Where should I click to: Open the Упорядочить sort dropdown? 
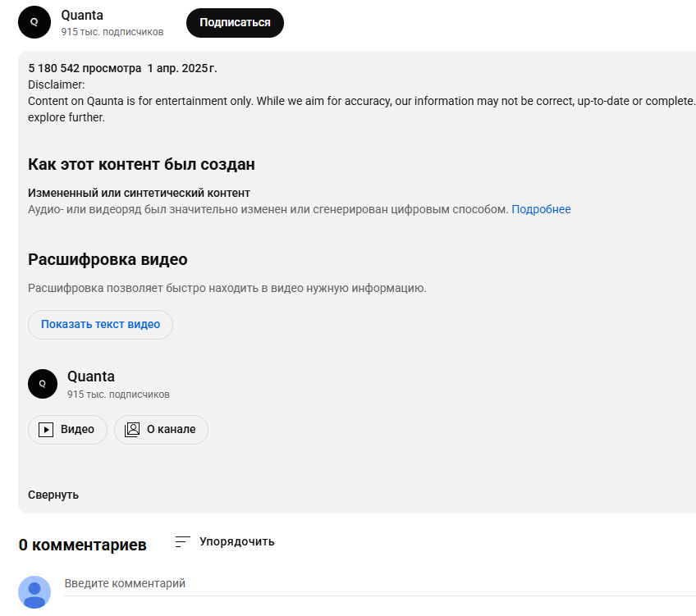click(x=236, y=541)
